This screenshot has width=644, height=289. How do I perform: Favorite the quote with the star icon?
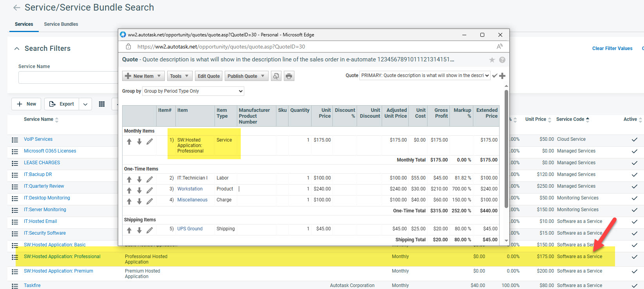click(x=492, y=60)
